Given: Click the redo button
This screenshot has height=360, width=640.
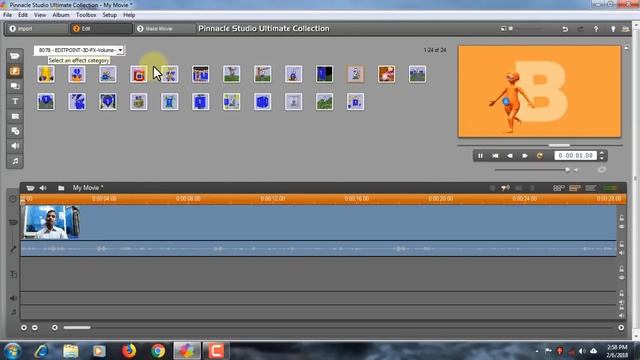Looking at the screenshot, I should coord(580,29).
